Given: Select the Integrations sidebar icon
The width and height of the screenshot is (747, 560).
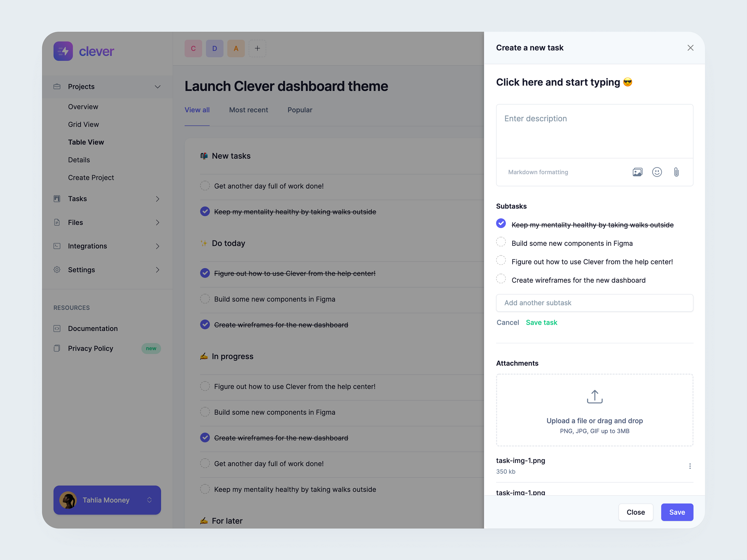Looking at the screenshot, I should coord(57,246).
